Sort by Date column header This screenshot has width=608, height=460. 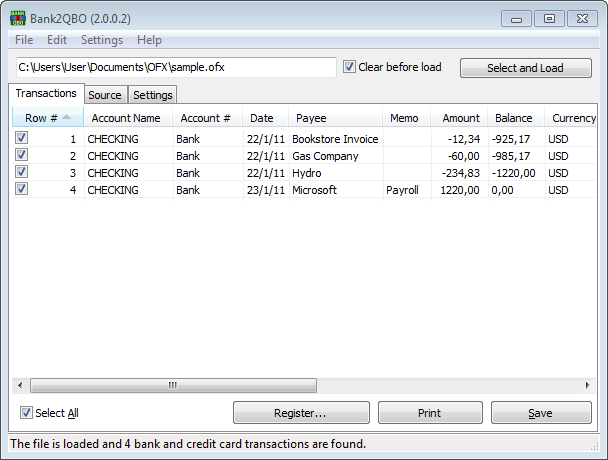pos(266,118)
